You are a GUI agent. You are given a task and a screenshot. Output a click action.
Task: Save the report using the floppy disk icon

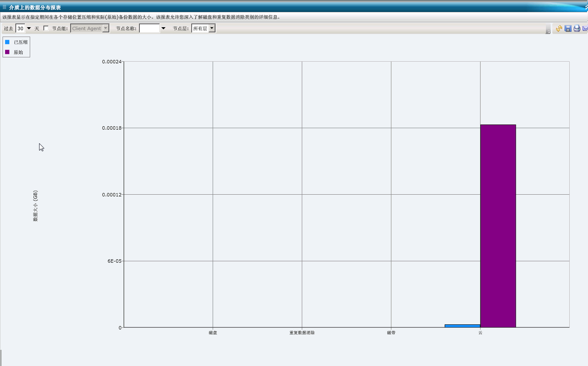pyautogui.click(x=568, y=28)
